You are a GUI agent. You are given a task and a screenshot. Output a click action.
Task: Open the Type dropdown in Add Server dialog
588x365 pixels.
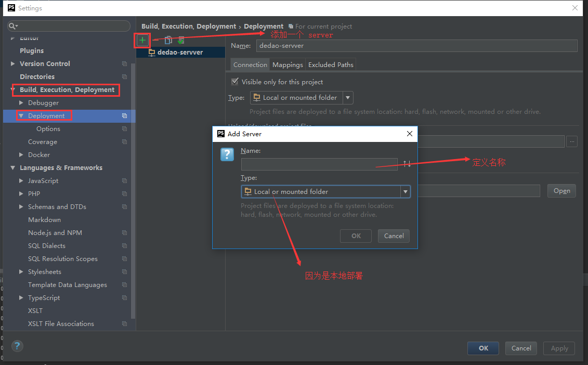(x=405, y=192)
